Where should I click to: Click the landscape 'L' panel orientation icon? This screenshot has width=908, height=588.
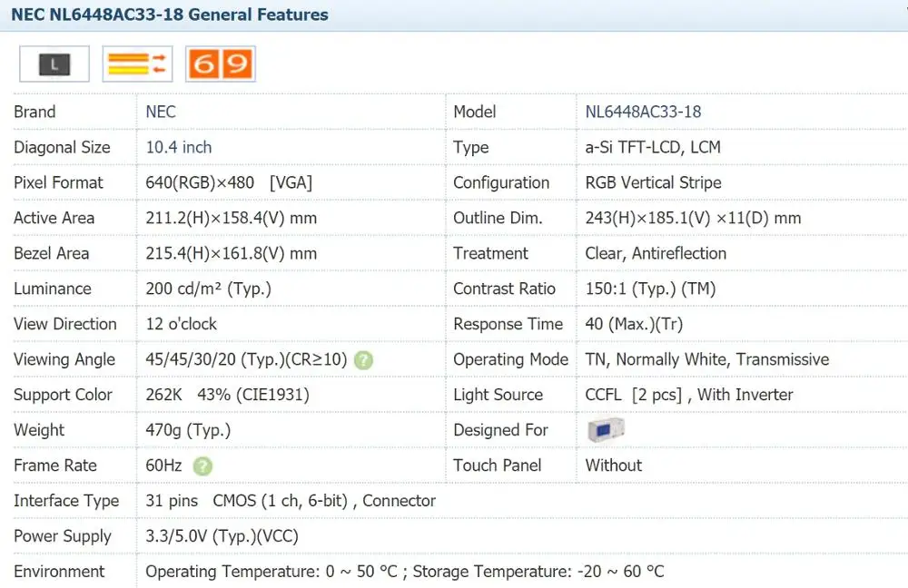tap(54, 64)
